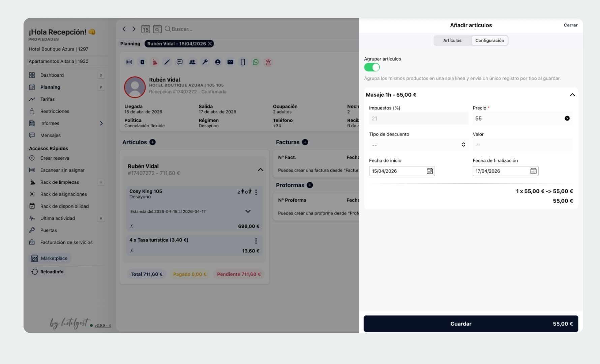Open calendar picker for Fecha de inicio
The image size is (600, 364).
coord(430,171)
